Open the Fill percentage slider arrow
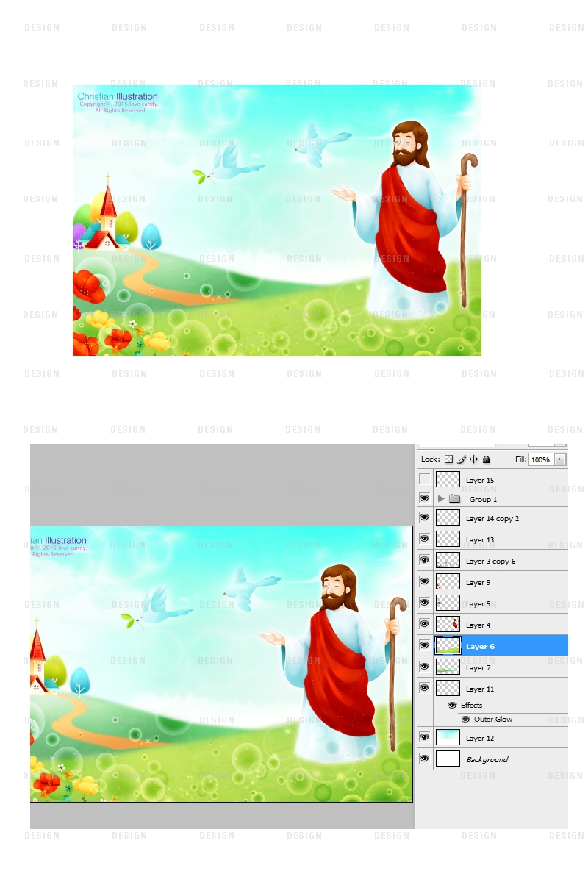 coord(560,459)
